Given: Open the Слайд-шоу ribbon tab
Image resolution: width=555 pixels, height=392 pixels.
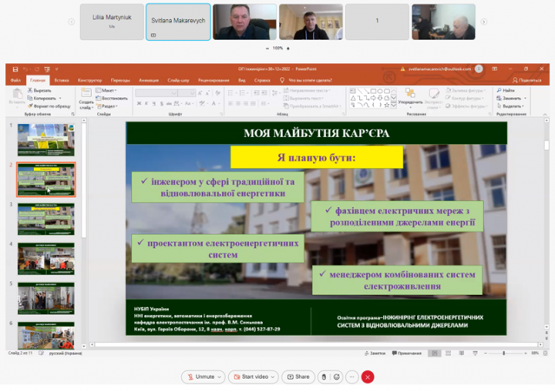Looking at the screenshot, I should pos(179,81).
